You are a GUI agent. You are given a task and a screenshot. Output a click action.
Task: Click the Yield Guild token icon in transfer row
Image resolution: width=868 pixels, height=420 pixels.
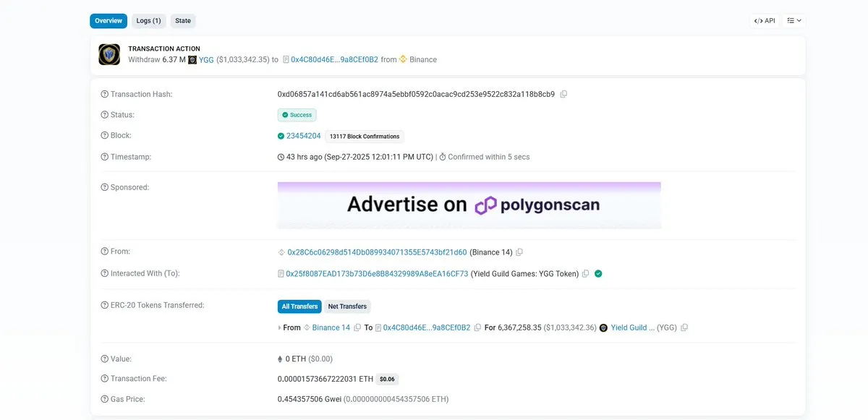tap(604, 327)
